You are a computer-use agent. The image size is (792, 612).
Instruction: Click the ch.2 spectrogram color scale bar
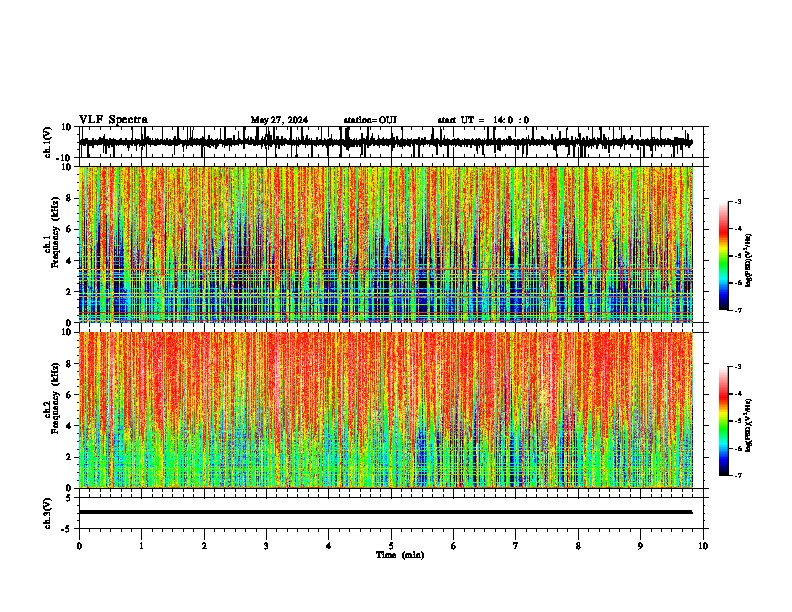(x=724, y=421)
